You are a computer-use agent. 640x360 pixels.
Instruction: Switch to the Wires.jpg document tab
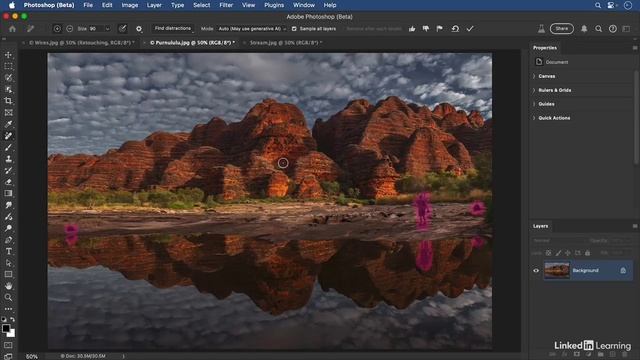click(x=81, y=42)
